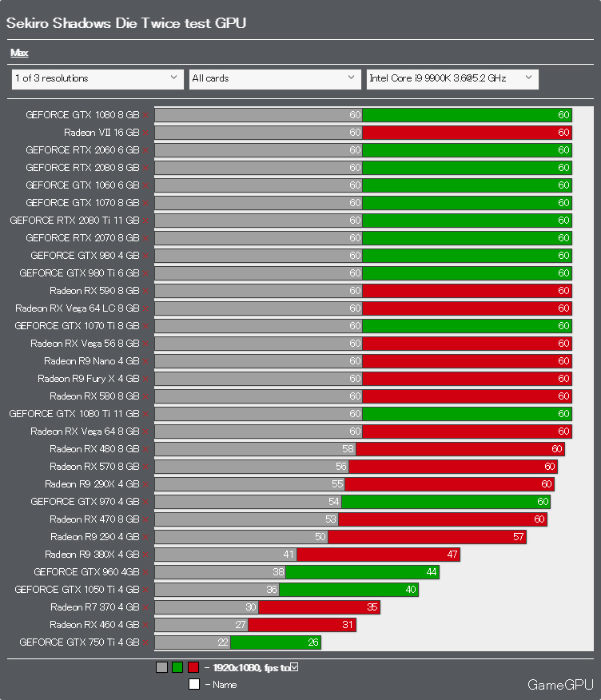Click the red bar showing 57 fps
This screenshot has height=700, width=601.
(427, 537)
